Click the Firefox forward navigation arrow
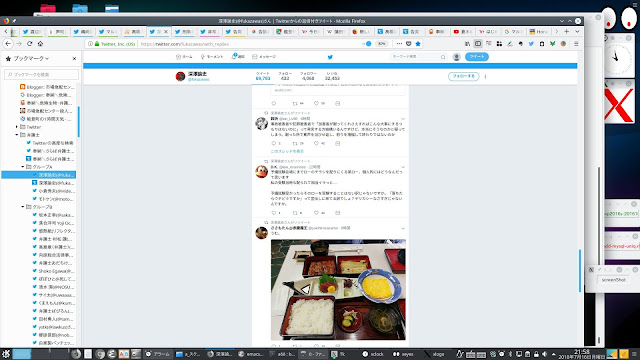640x360 pixels. coord(19,44)
